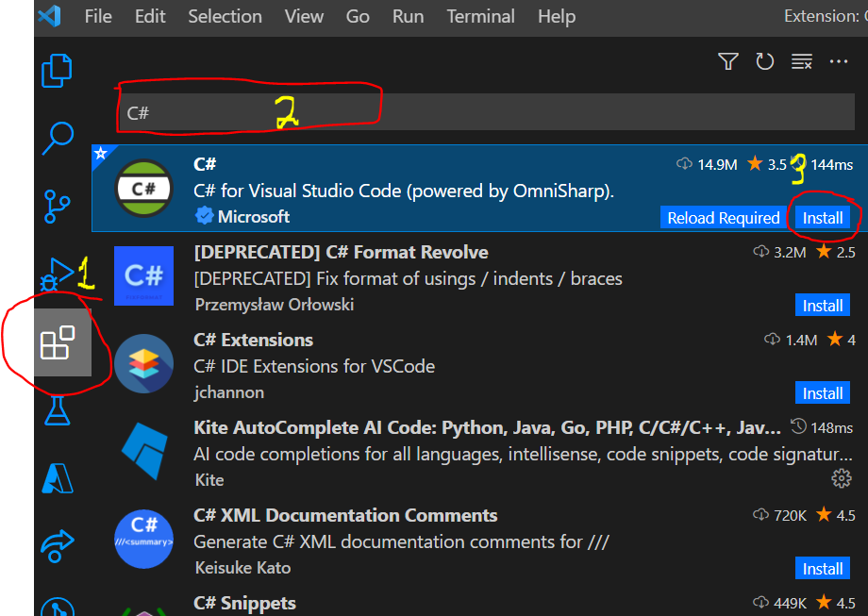Click the Filter Extensions funnel icon

727,60
